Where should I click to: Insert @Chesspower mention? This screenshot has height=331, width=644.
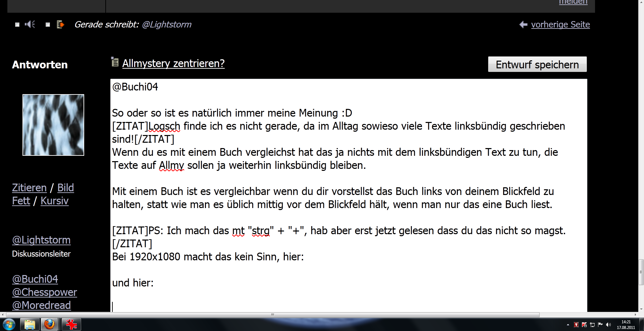click(x=45, y=292)
